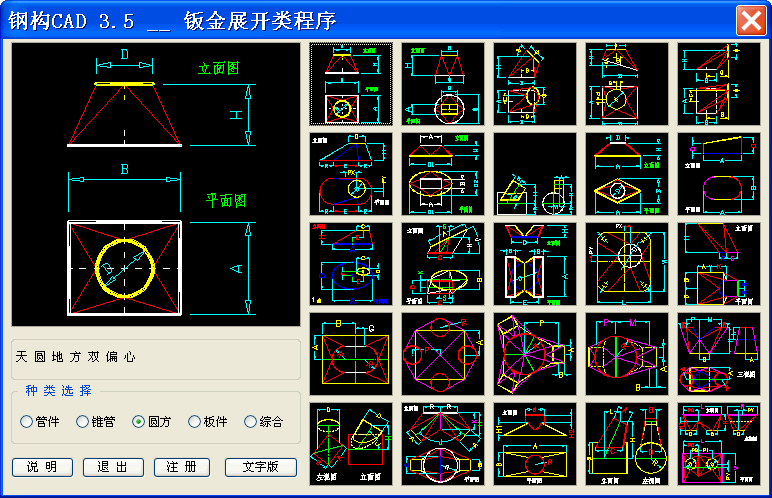Pick the tilted round-top thumbnail with yellow ellipse
772x498 pixels.
click(535, 84)
